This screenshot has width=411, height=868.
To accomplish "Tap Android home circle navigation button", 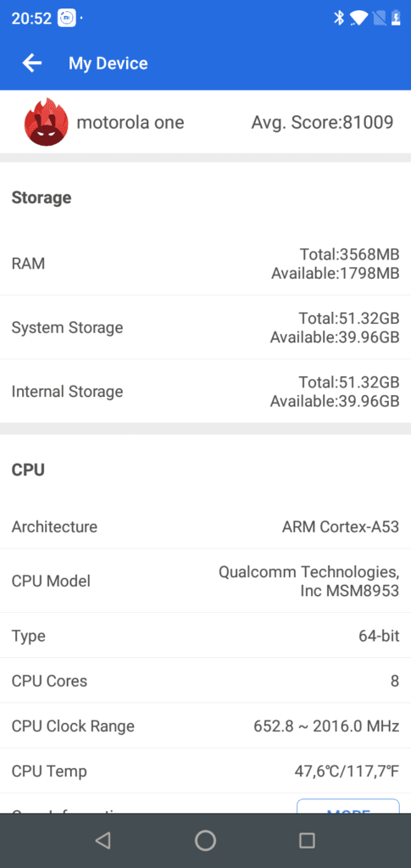I will [x=205, y=840].
